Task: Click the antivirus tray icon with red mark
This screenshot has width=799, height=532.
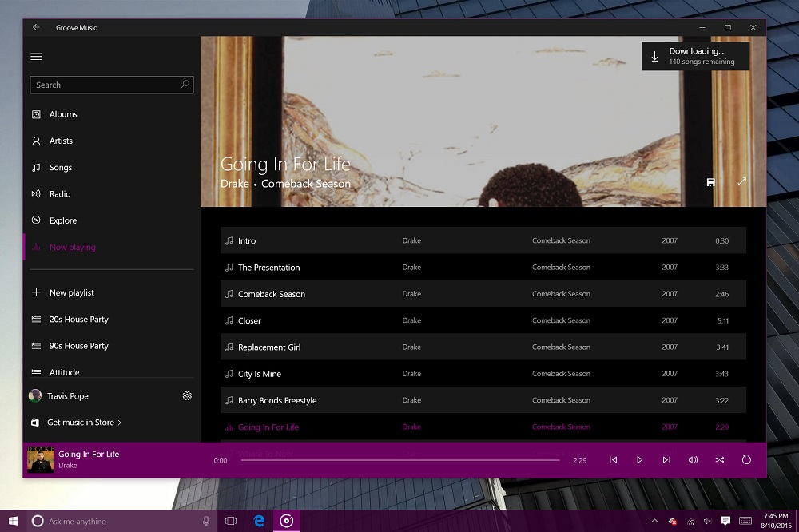Action: pyautogui.click(x=673, y=522)
